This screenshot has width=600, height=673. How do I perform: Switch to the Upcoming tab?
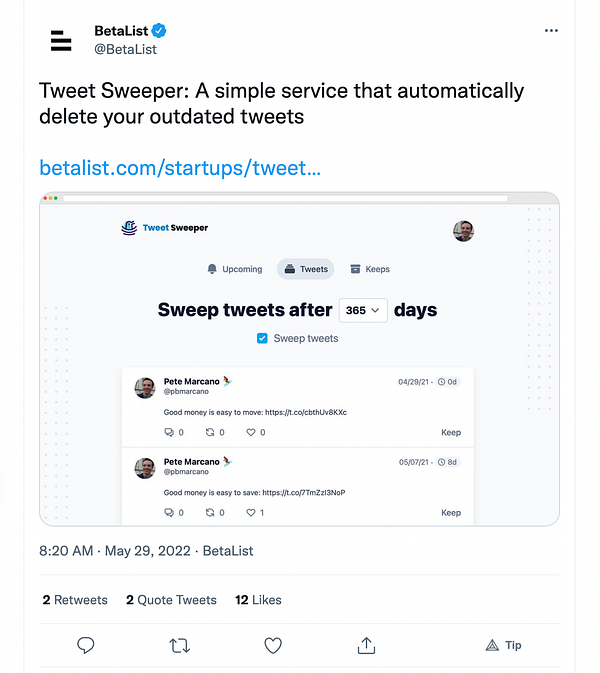point(235,269)
